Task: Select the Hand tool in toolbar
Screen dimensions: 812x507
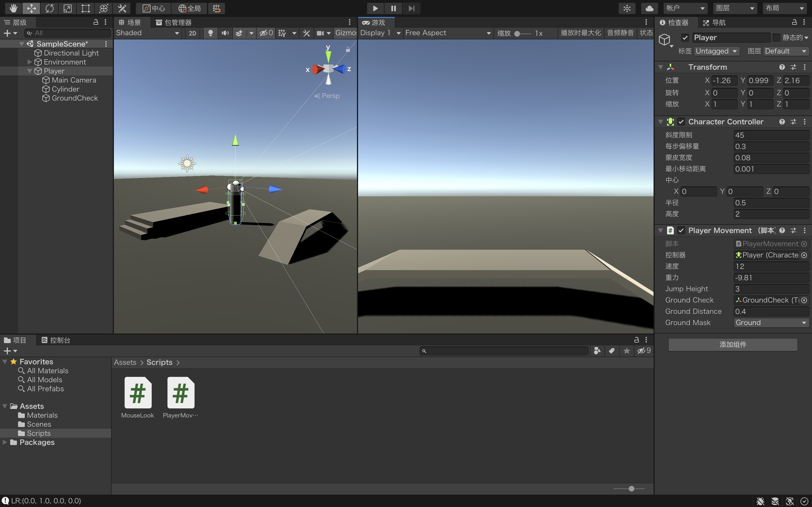Action: coord(14,8)
